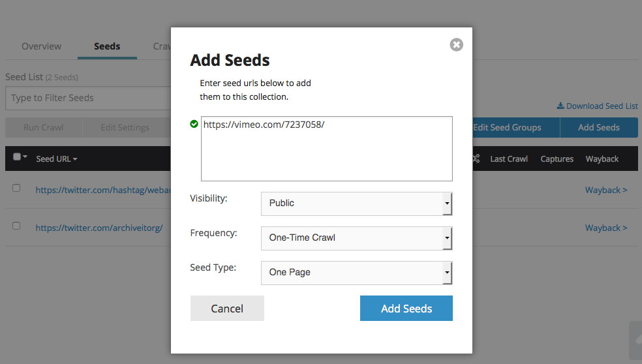Click the green valid URL checkmark icon
This screenshot has height=364, width=642.
[194, 123]
